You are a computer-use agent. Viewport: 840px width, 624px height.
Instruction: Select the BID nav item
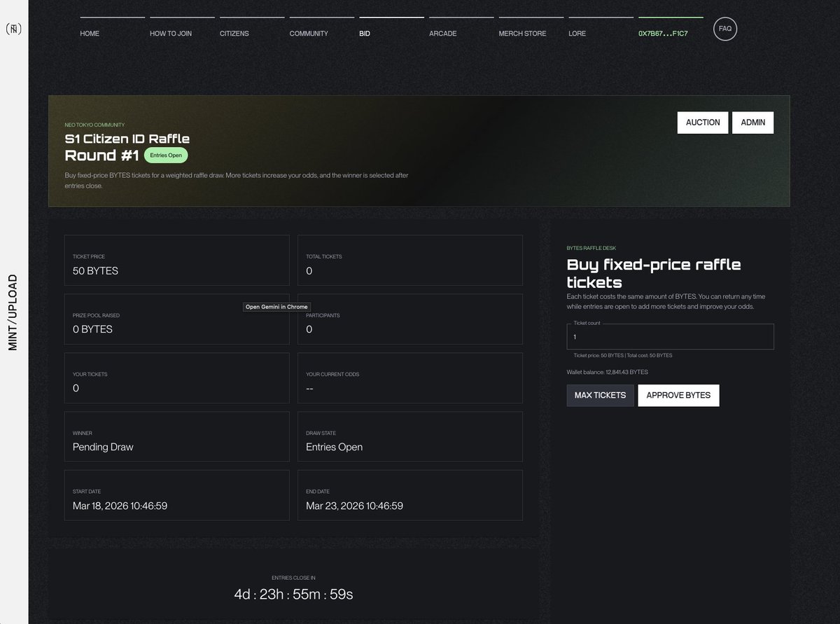click(x=365, y=34)
